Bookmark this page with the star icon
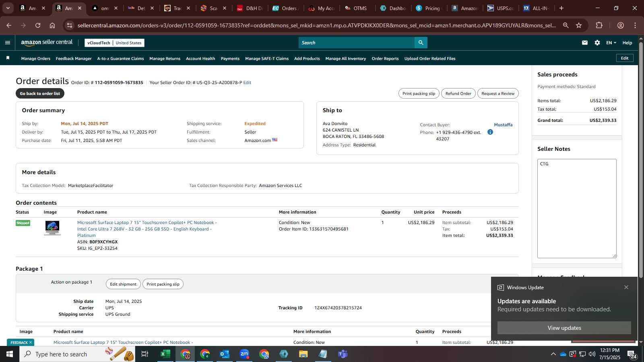This screenshot has width=644, height=362. (579, 25)
